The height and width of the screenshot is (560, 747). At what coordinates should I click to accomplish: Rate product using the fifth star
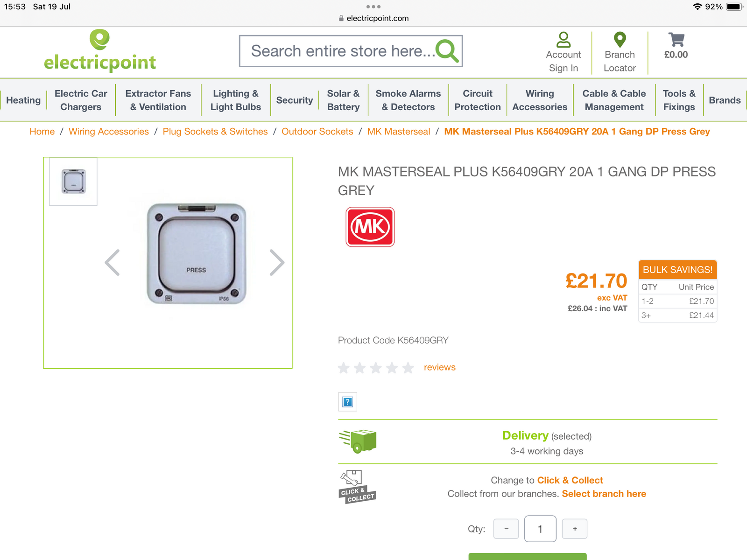tap(408, 368)
